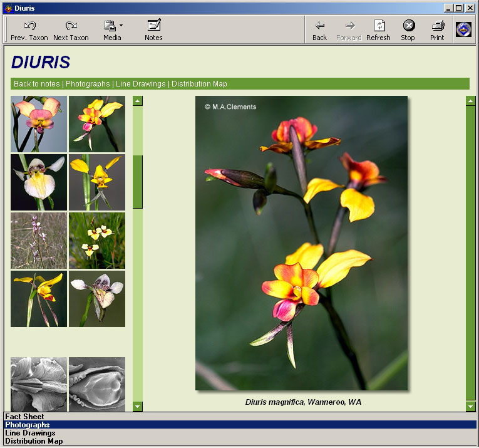
Task: Print the current page
Action: point(437,30)
